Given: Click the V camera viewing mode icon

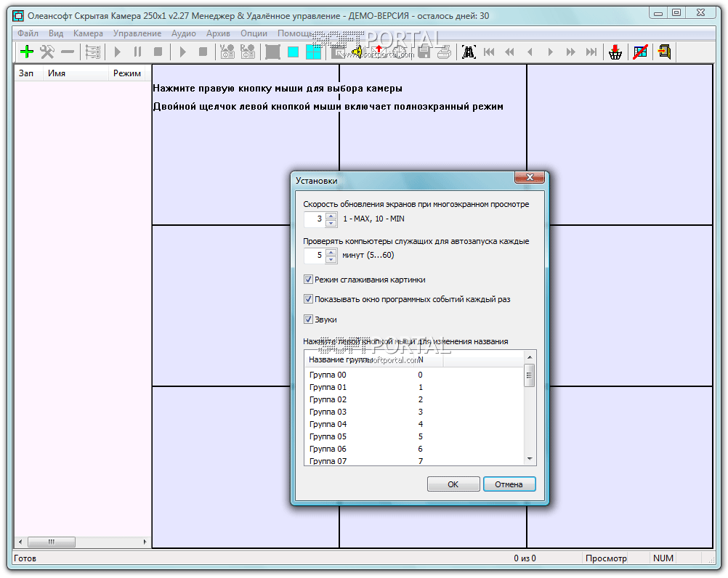Looking at the screenshot, I should pos(227,52).
